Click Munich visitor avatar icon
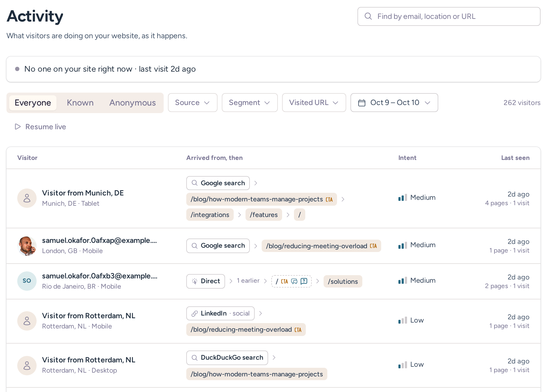 coord(27,198)
